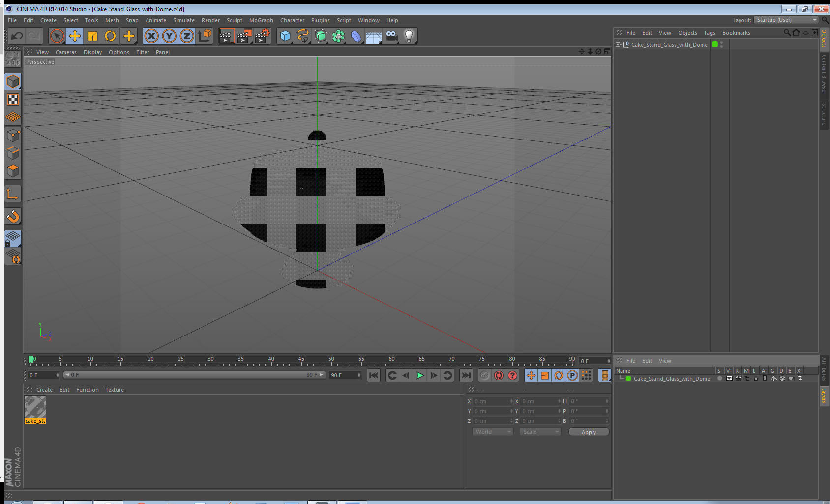Toggle Z axis lock
830x504 pixels.
point(187,36)
